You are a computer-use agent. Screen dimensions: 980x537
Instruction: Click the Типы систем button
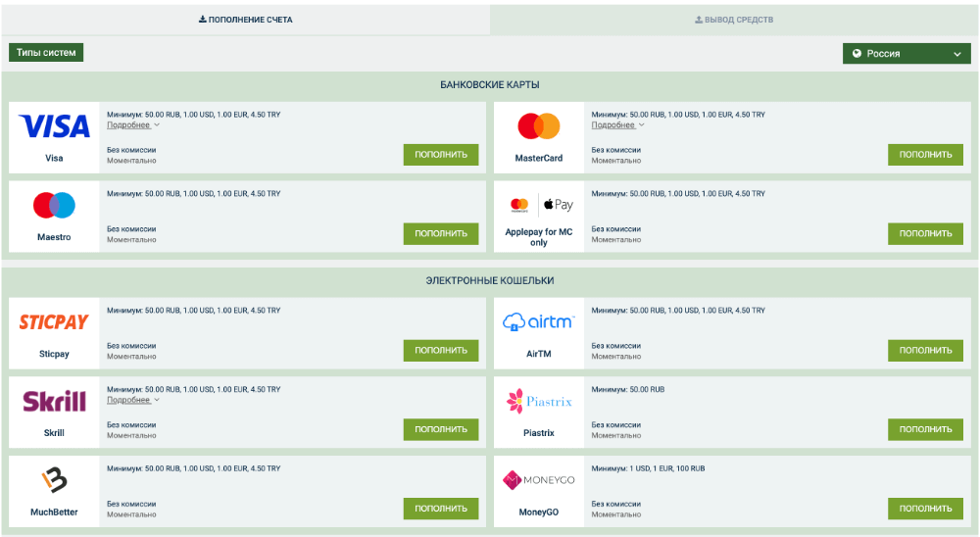46,53
